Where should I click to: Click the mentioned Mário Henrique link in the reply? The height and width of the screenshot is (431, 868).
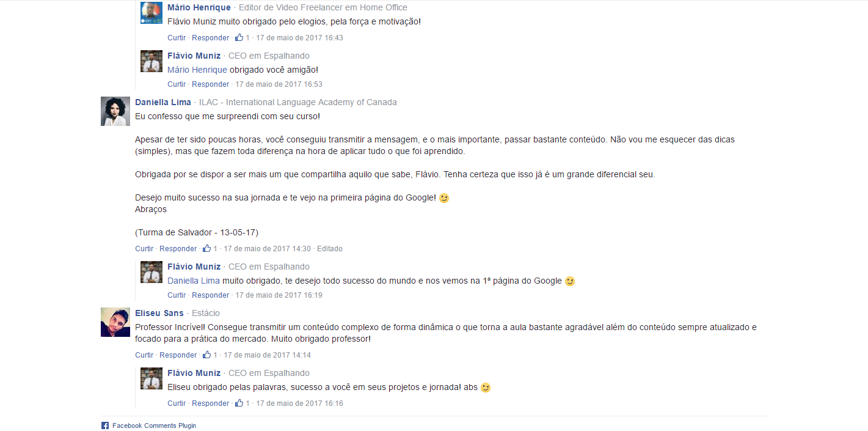197,70
